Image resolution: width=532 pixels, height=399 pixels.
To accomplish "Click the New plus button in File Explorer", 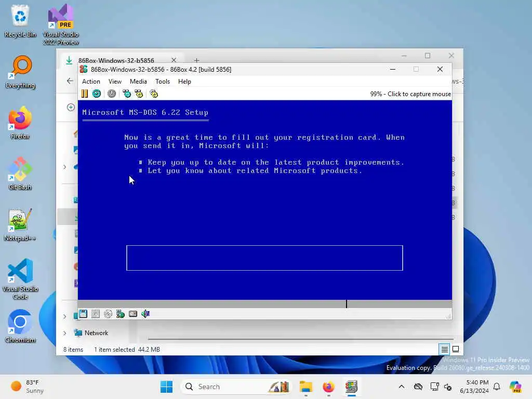I will [x=71, y=107].
